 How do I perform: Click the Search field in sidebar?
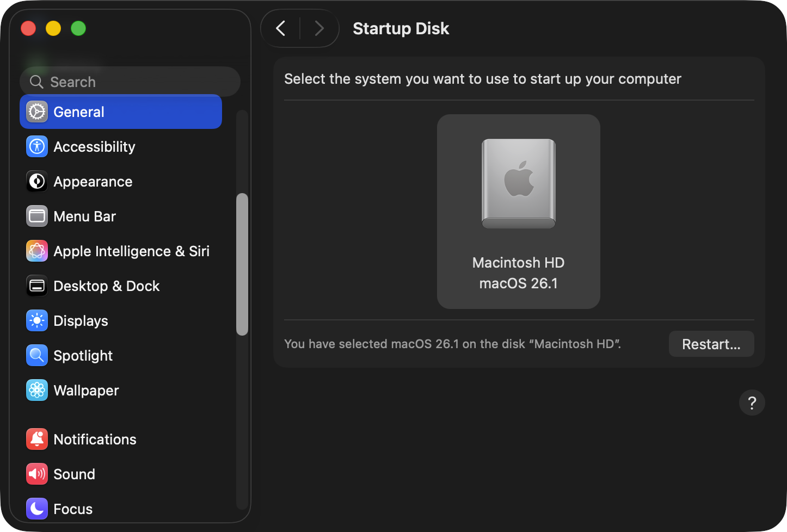130,82
